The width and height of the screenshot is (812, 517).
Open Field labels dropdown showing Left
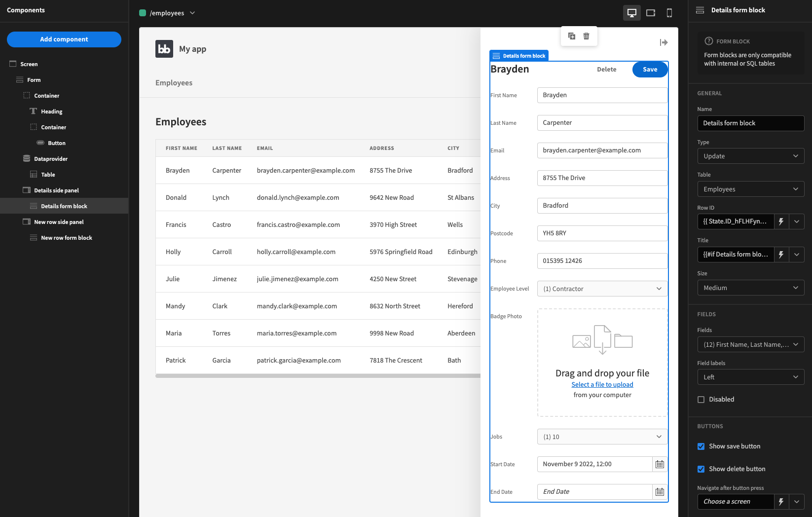click(x=750, y=377)
